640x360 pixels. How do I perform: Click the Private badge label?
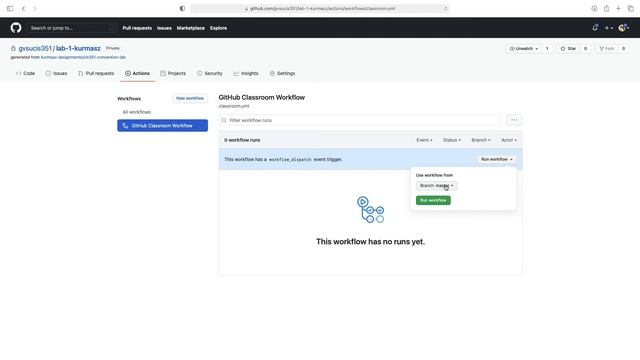[113, 48]
